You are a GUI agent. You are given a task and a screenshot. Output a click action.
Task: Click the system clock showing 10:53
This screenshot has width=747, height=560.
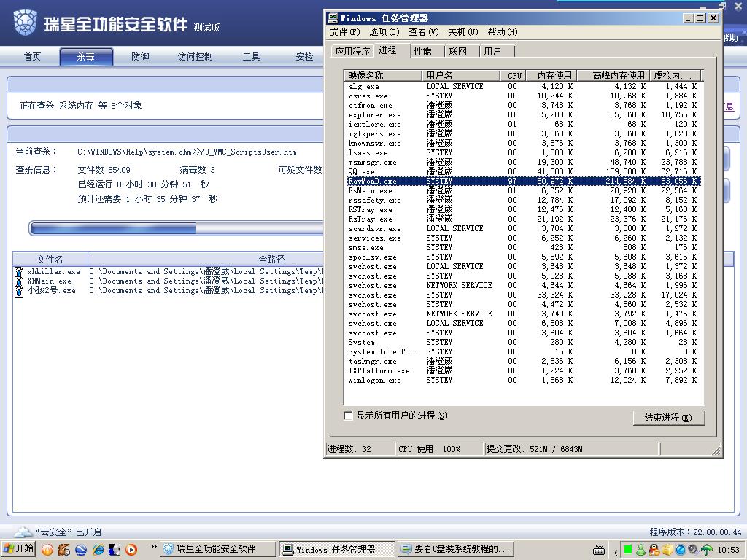click(x=729, y=550)
